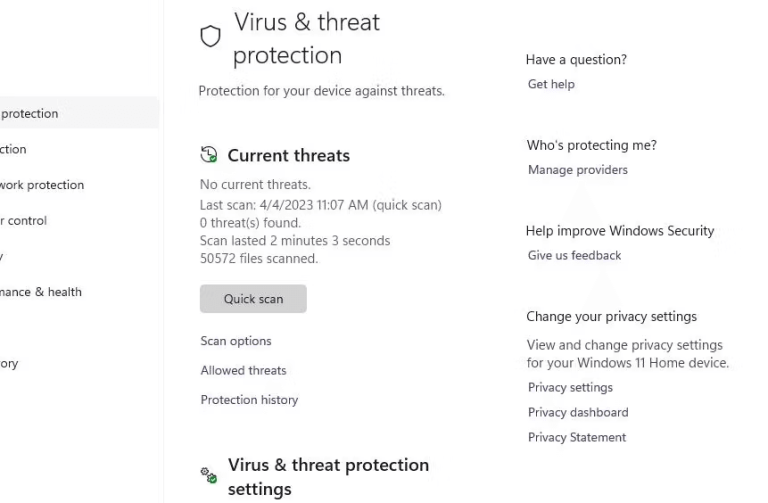The image size is (768, 503).
Task: Select the highlighted protection sidebar item
Action: (x=79, y=113)
